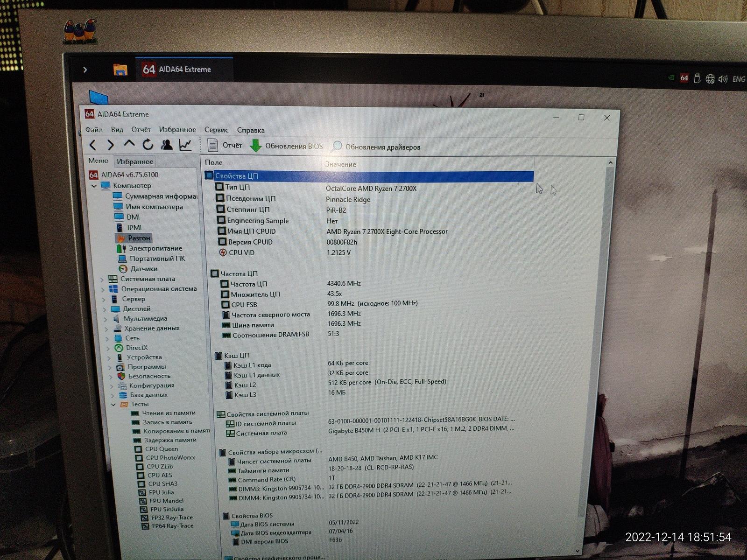747x560 pixels.
Task: Select Устройства in the tree
Action: (139, 357)
